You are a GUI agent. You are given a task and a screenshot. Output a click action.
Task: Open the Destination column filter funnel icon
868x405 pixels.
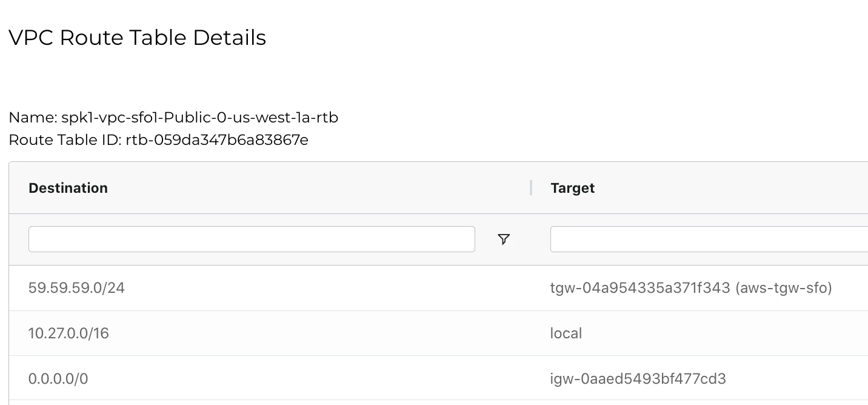503,239
